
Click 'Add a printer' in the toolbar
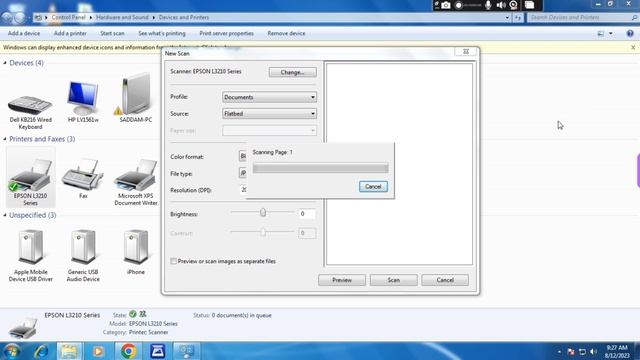[x=70, y=33]
